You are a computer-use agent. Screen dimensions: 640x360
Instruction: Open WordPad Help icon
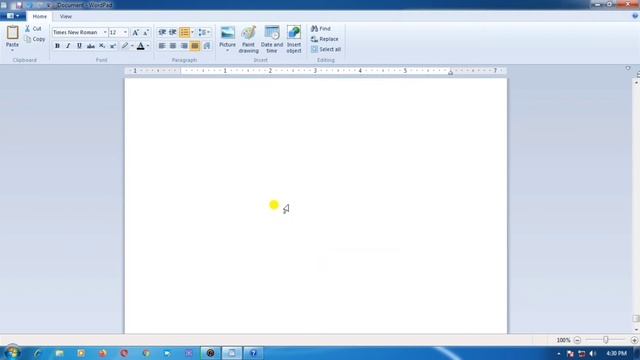(x=635, y=16)
